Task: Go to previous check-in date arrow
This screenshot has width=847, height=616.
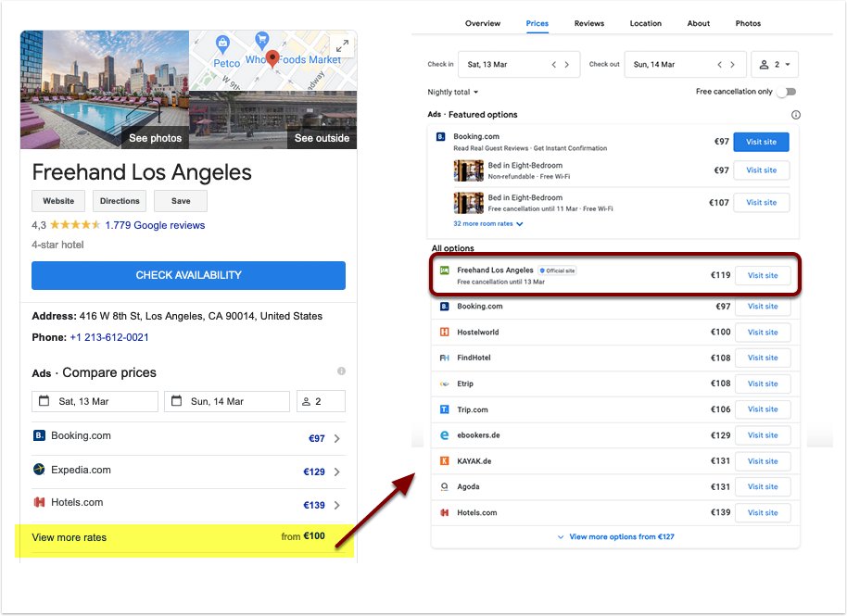Action: click(553, 64)
